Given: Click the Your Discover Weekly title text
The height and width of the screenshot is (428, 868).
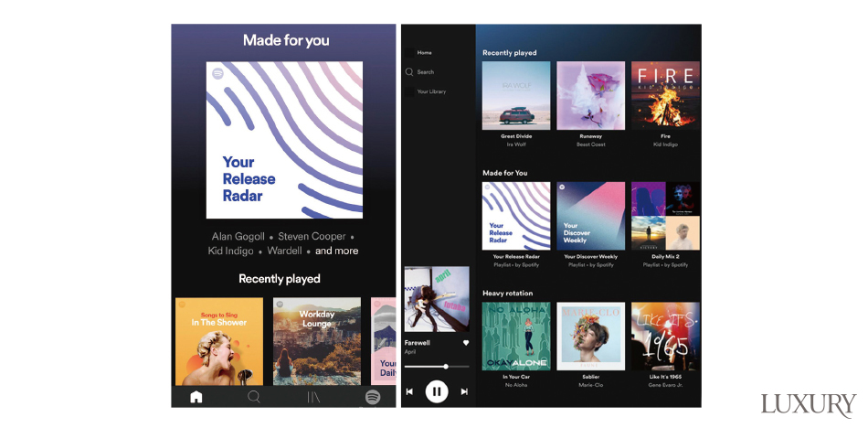Looking at the screenshot, I should [590, 257].
